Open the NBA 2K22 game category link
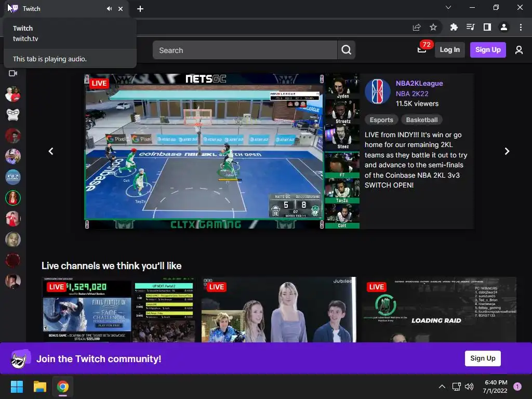532x399 pixels. point(412,94)
